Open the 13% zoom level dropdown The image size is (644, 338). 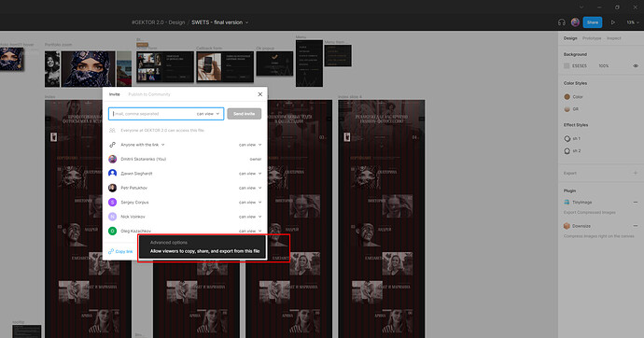[x=633, y=22]
